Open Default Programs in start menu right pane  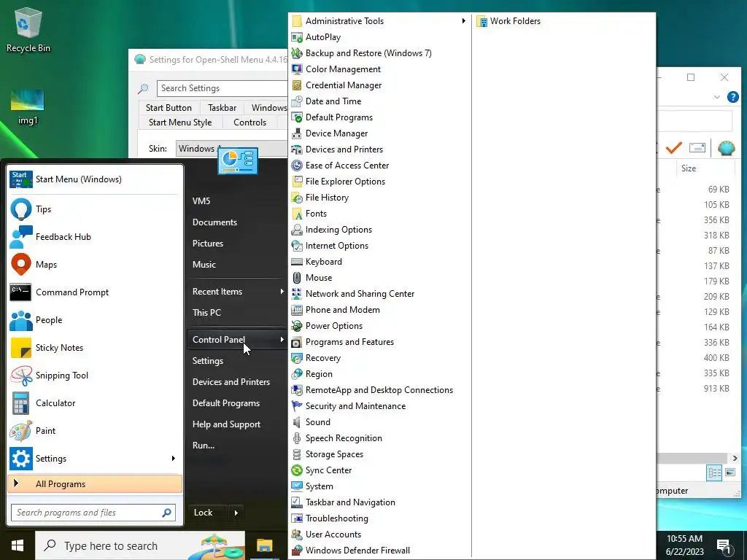click(x=226, y=403)
